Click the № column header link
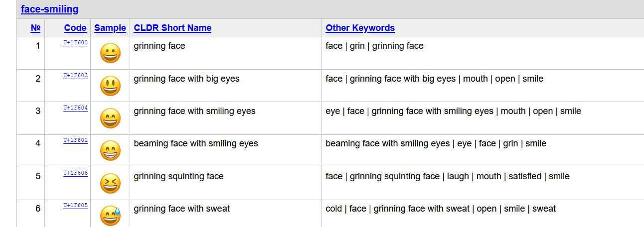 (35, 28)
